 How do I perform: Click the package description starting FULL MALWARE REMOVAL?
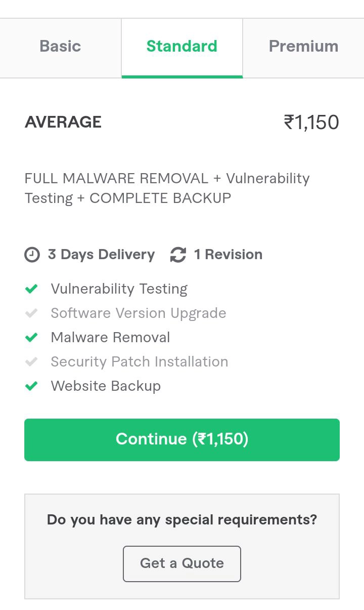[x=167, y=188]
